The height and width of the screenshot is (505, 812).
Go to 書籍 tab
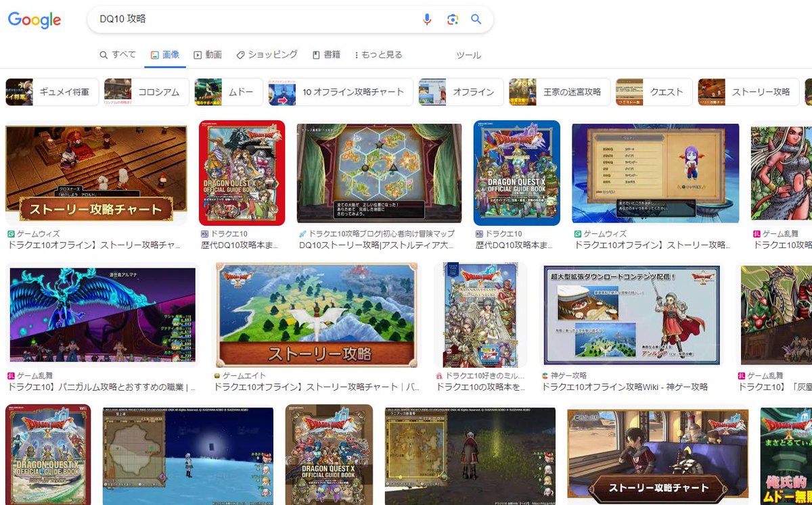pos(326,55)
